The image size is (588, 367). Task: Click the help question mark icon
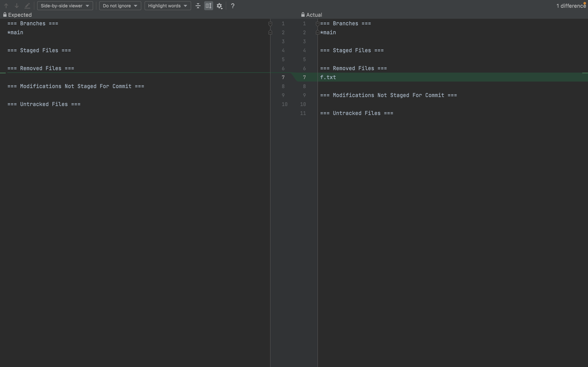[x=233, y=6]
